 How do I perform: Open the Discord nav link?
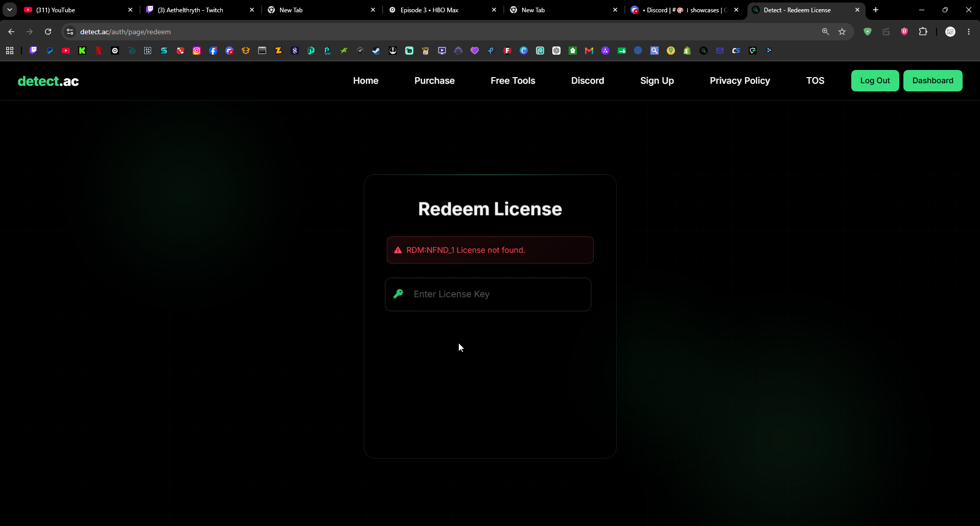(x=588, y=81)
